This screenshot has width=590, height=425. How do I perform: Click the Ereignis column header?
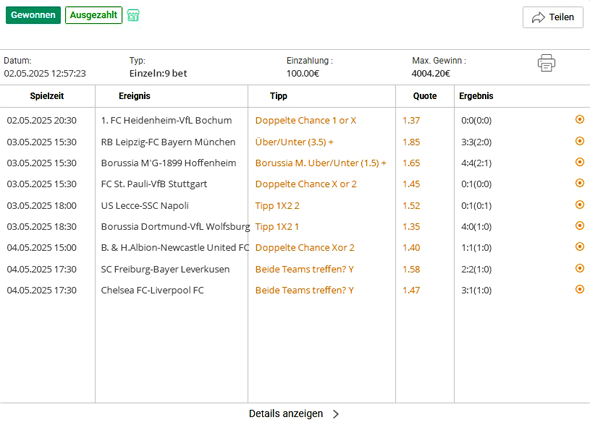[134, 96]
